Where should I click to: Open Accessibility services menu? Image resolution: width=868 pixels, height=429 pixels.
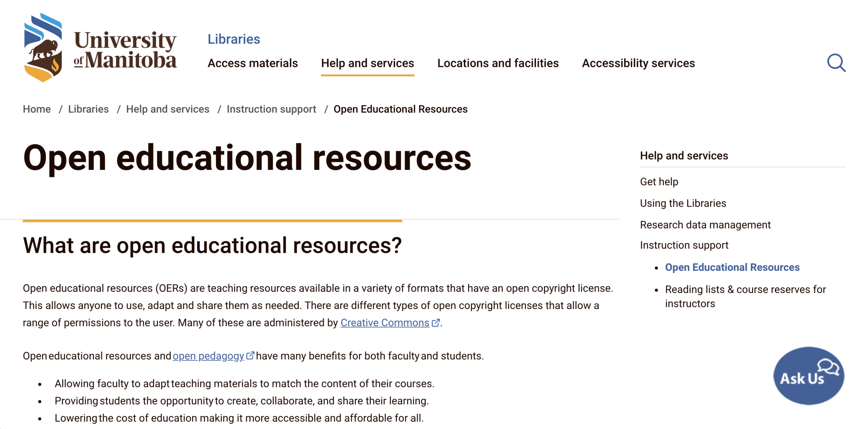click(638, 63)
